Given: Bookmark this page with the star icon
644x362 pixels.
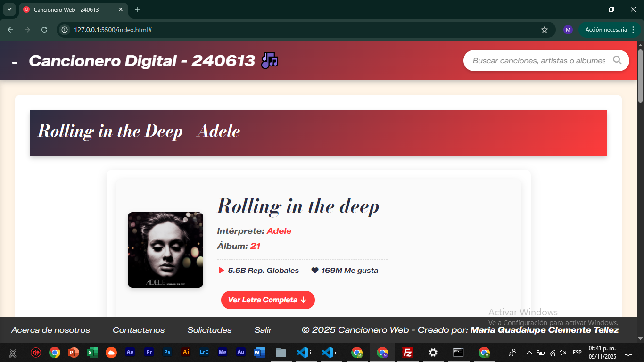Looking at the screenshot, I should 545,30.
